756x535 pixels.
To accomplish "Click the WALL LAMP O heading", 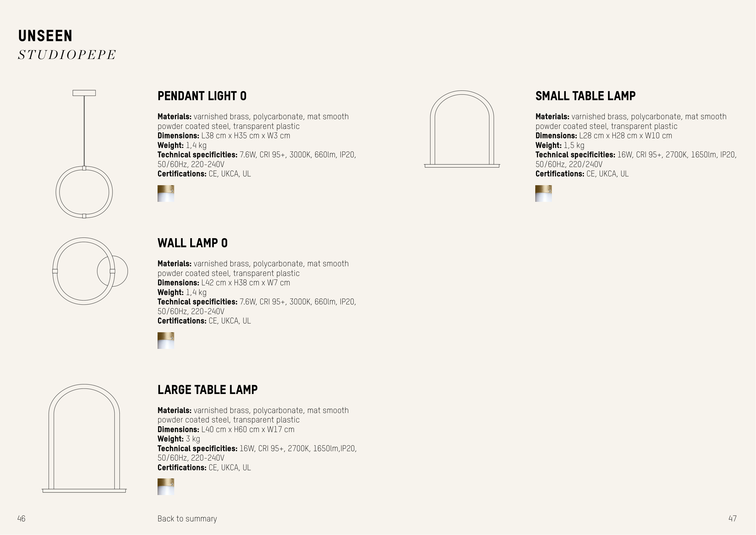I will coord(193,243).
